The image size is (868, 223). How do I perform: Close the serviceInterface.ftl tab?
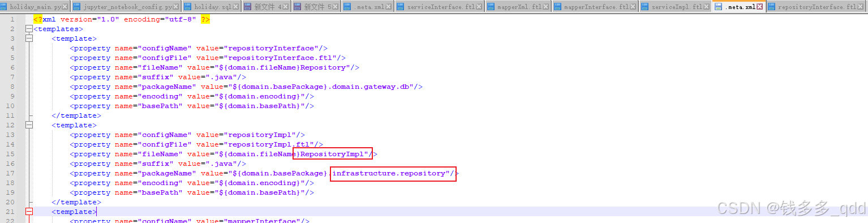click(x=479, y=7)
